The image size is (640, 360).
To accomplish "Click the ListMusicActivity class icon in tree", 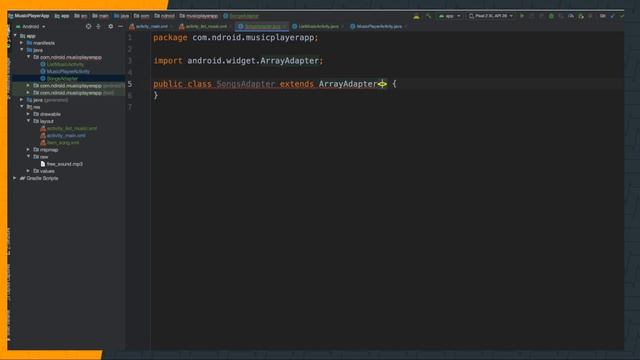I will coord(43,64).
